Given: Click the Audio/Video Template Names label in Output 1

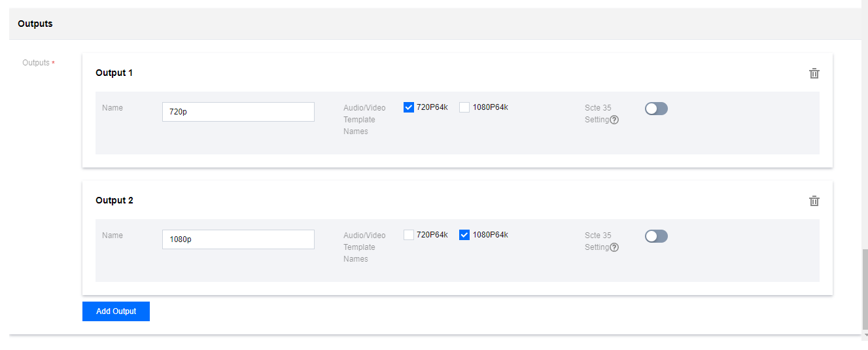Looking at the screenshot, I should click(x=364, y=119).
